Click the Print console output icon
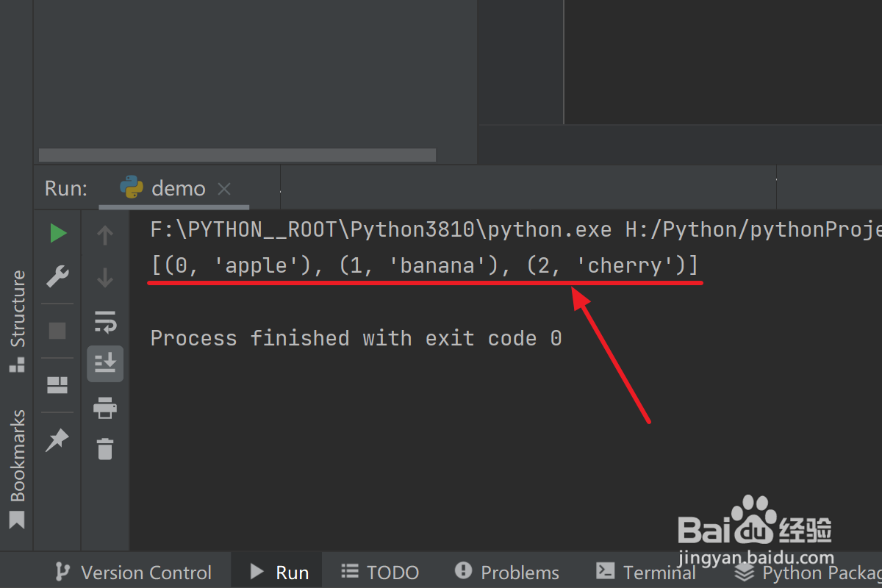The width and height of the screenshot is (882, 588). pyautogui.click(x=105, y=406)
